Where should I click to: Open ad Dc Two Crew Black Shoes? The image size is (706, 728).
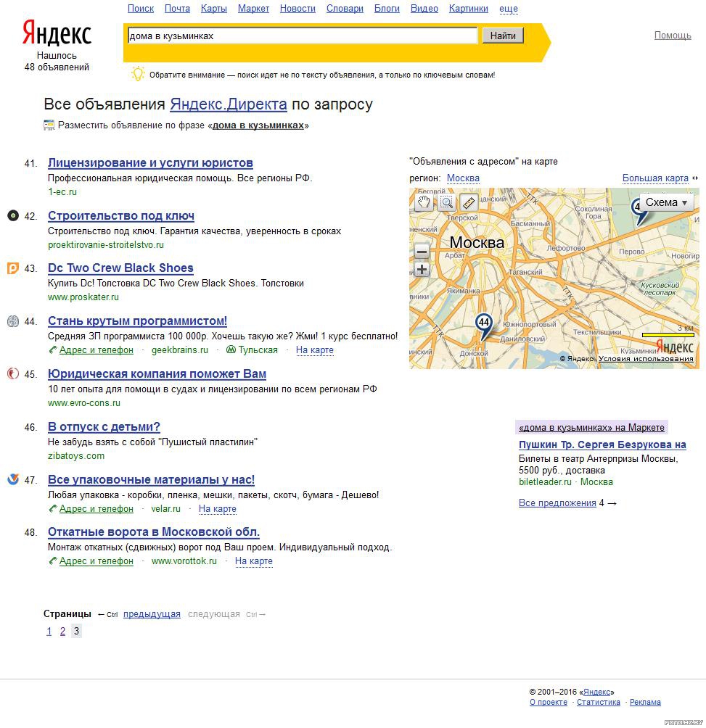120,268
